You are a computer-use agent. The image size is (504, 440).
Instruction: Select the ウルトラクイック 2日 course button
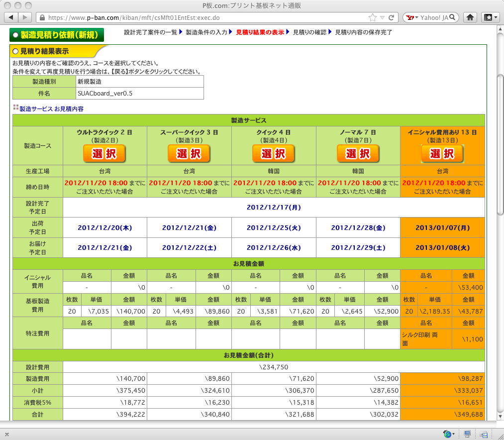[x=104, y=154]
